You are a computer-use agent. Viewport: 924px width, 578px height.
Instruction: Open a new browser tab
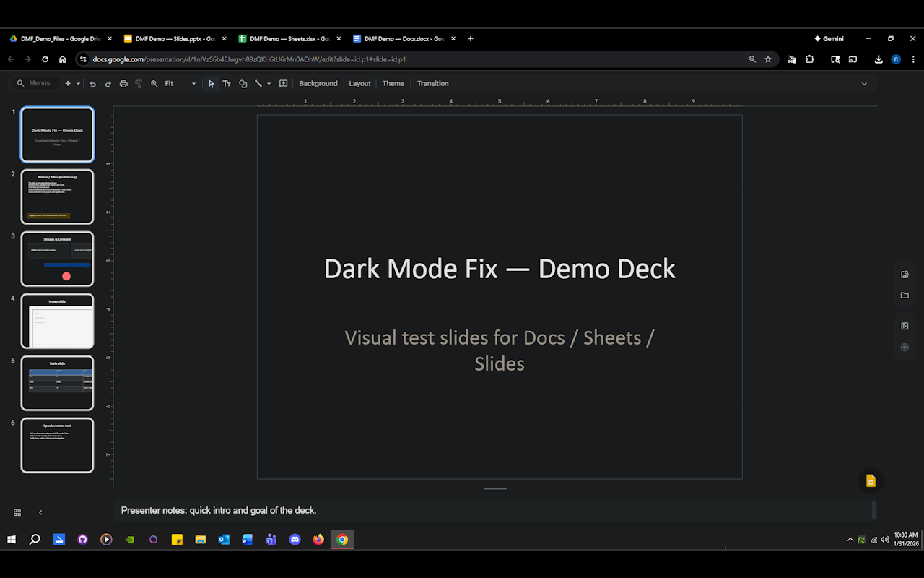click(471, 39)
